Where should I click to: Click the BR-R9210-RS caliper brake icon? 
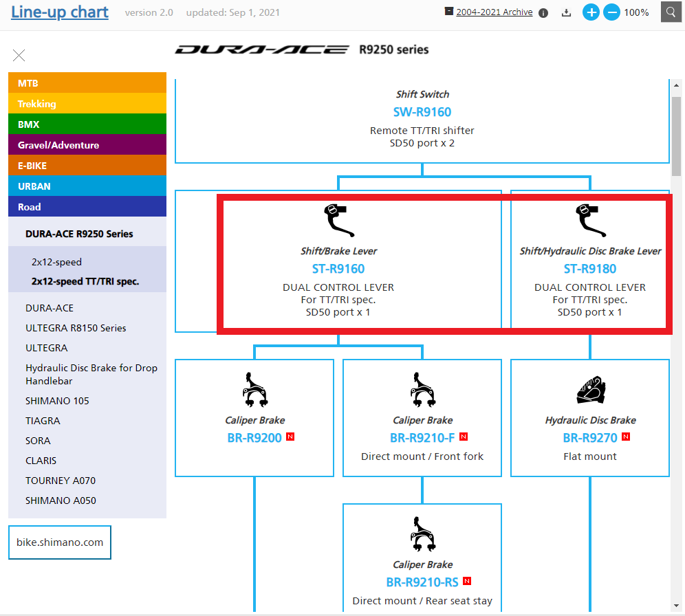[x=422, y=533]
